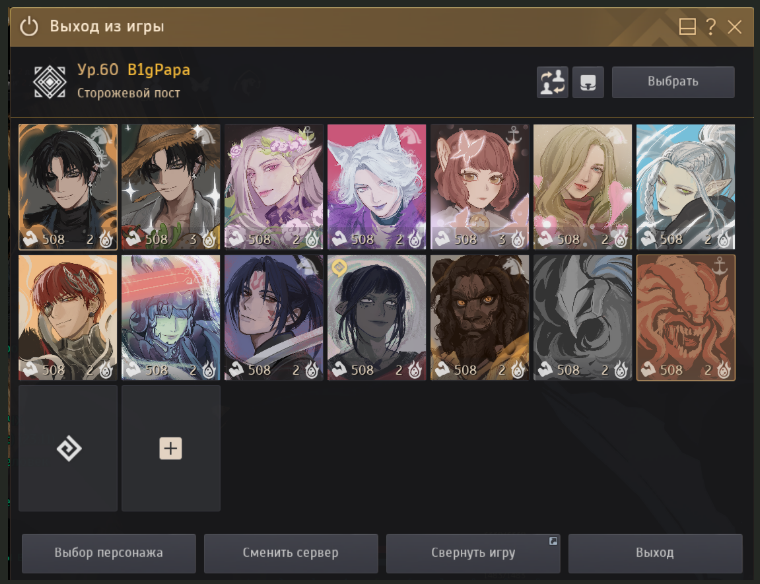The image size is (760, 584).
Task: Select the lion-faced character portrait
Action: click(x=480, y=317)
